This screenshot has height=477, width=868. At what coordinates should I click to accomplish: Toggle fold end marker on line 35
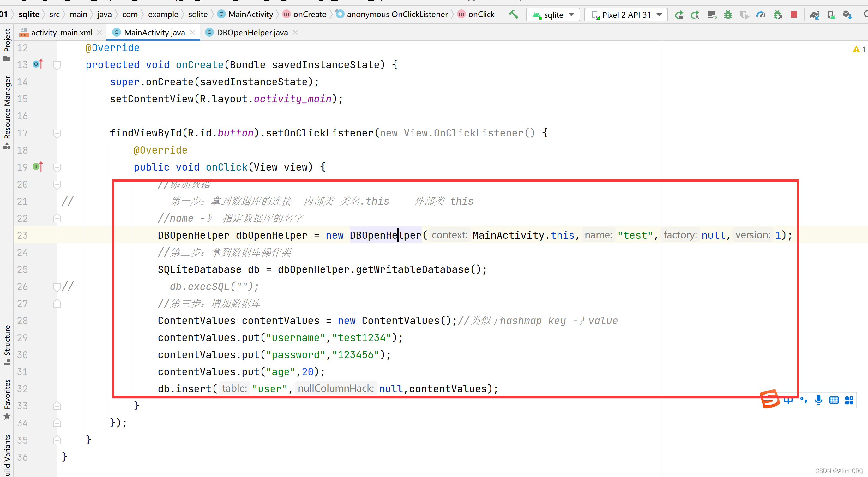tap(57, 440)
